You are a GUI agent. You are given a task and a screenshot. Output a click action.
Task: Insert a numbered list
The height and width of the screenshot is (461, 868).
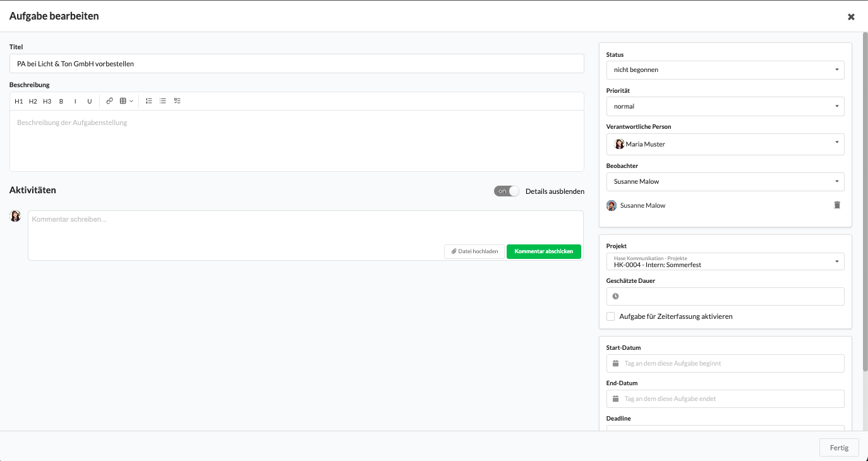coord(149,101)
